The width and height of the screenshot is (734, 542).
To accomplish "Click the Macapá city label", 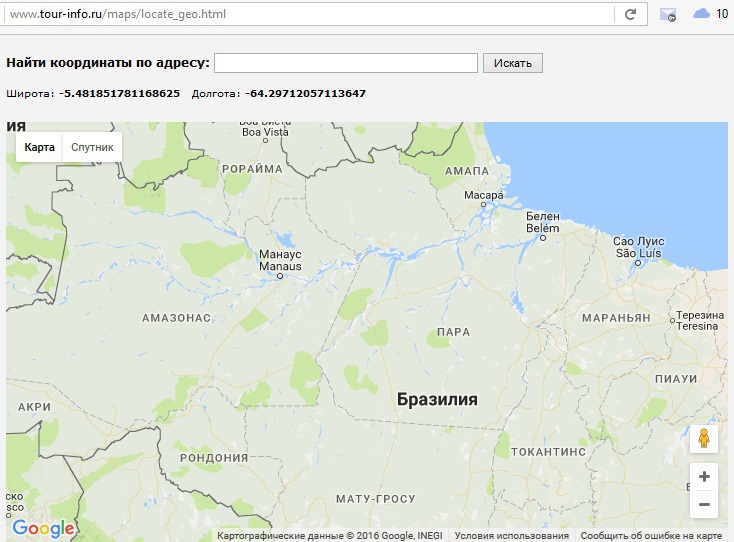I will [484, 195].
